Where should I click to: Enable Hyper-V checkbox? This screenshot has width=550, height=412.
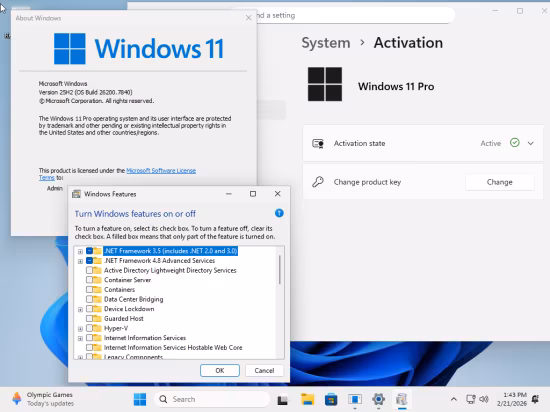pyautogui.click(x=89, y=328)
